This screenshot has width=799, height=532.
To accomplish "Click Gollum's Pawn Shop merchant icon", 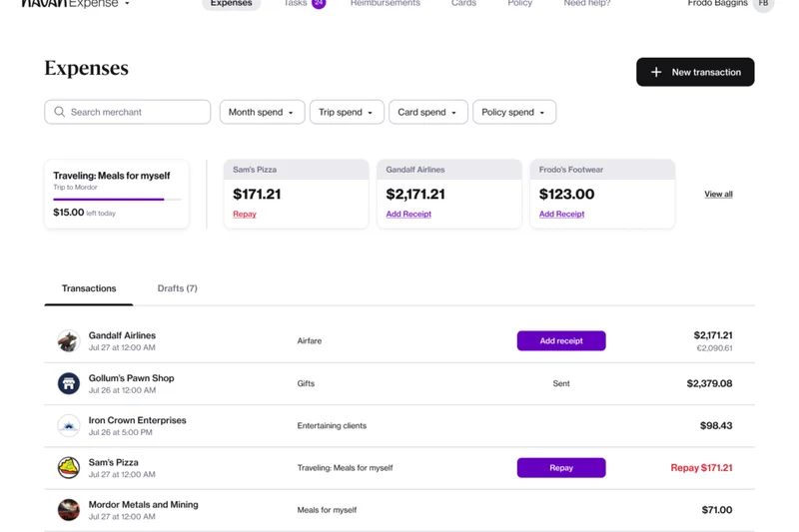I will (68, 383).
